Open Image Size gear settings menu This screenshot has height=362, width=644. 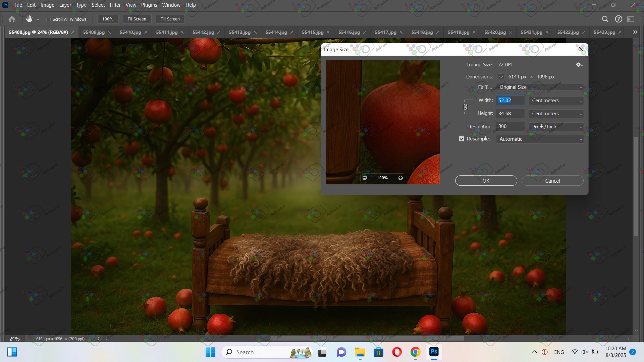click(579, 65)
